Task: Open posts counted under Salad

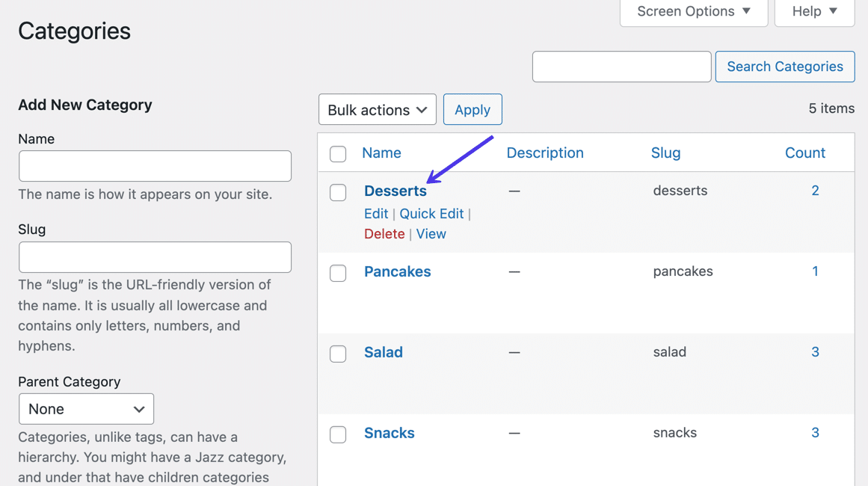Action: (x=815, y=351)
